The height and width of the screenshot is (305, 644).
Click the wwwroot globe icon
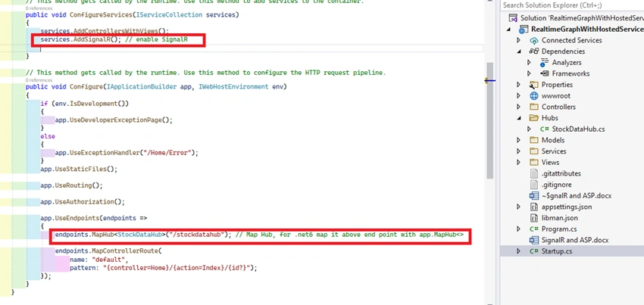[534, 95]
